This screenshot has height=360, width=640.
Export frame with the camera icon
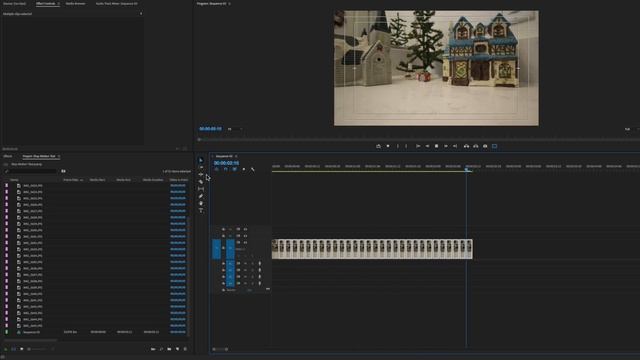[x=485, y=146]
